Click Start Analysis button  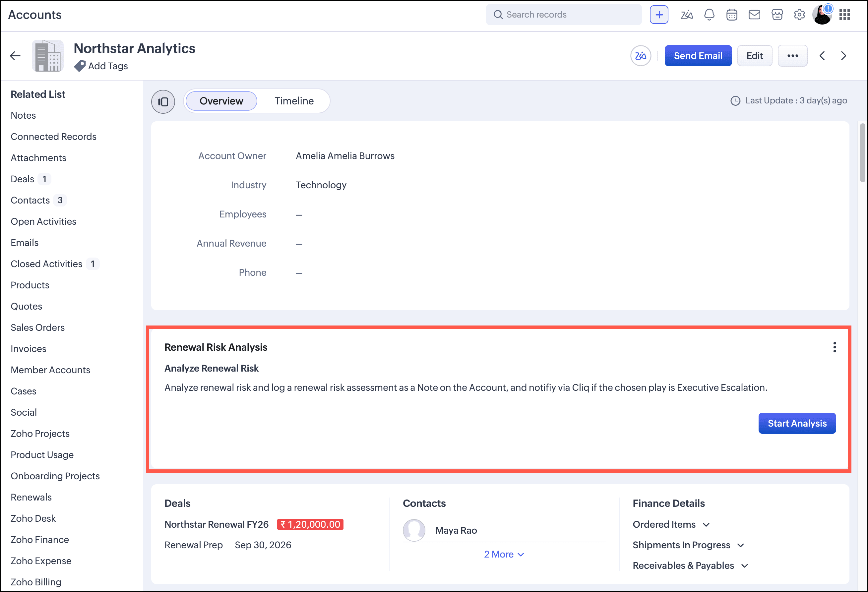point(797,424)
